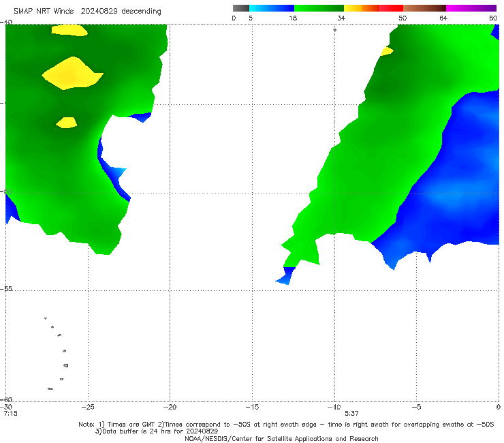Click the color bar label '5'
This screenshot has height=443, width=504.
pyautogui.click(x=251, y=18)
